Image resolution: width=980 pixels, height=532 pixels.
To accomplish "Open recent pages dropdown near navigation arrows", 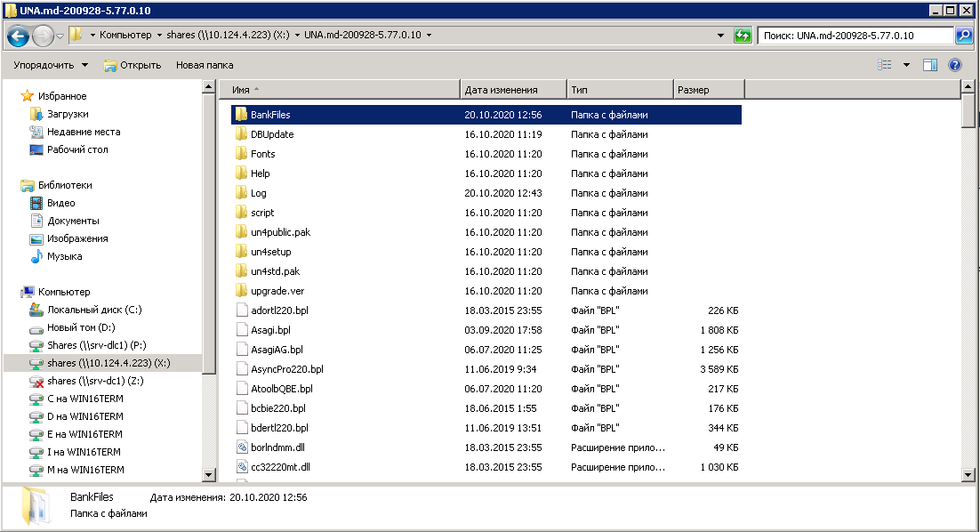I will 60,36.
